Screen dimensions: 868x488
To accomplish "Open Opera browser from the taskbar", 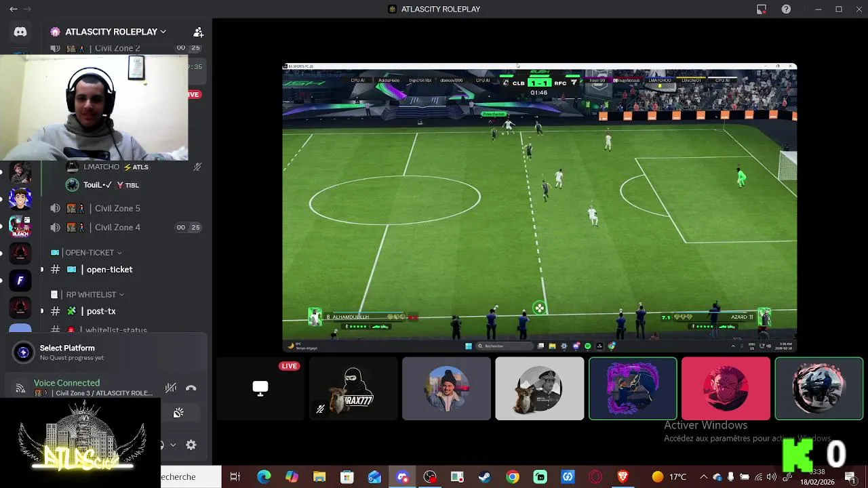I will [x=595, y=476].
